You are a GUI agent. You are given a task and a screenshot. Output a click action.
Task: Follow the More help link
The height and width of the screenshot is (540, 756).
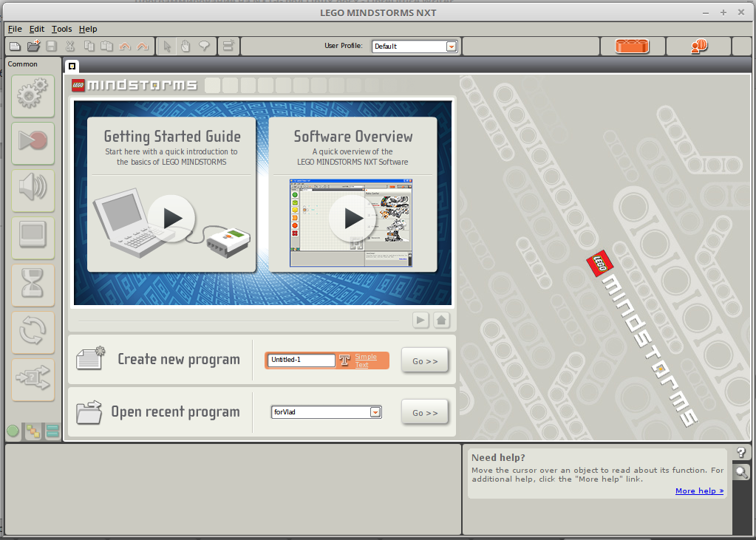pyautogui.click(x=698, y=491)
